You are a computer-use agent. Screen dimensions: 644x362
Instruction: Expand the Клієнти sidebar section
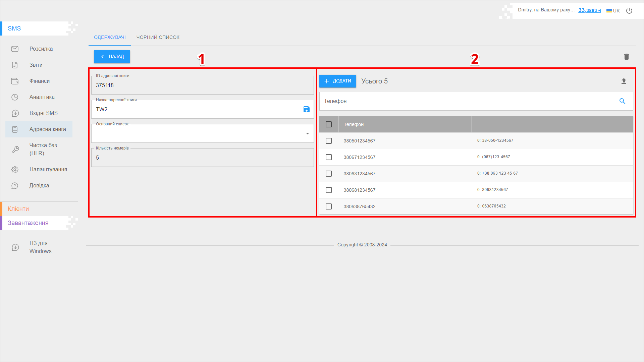click(x=18, y=209)
